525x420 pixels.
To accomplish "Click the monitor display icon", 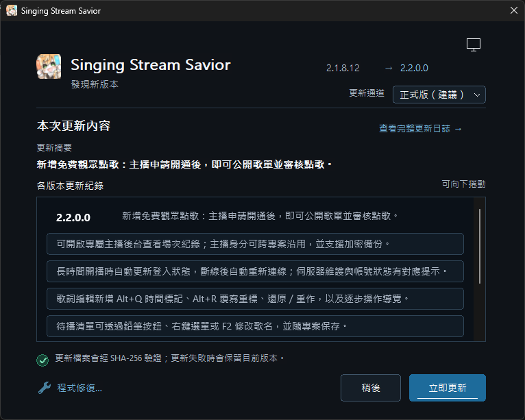I will (474, 45).
